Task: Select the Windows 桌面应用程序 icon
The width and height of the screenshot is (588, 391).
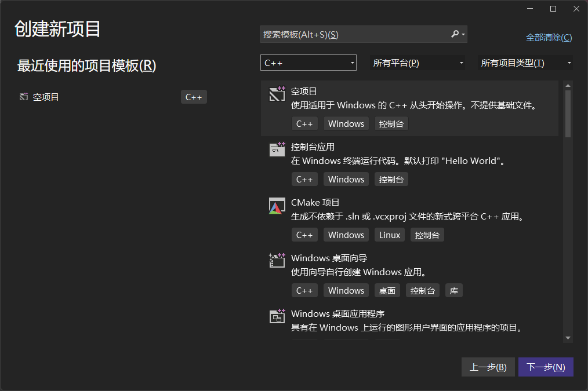Action: 277,316
